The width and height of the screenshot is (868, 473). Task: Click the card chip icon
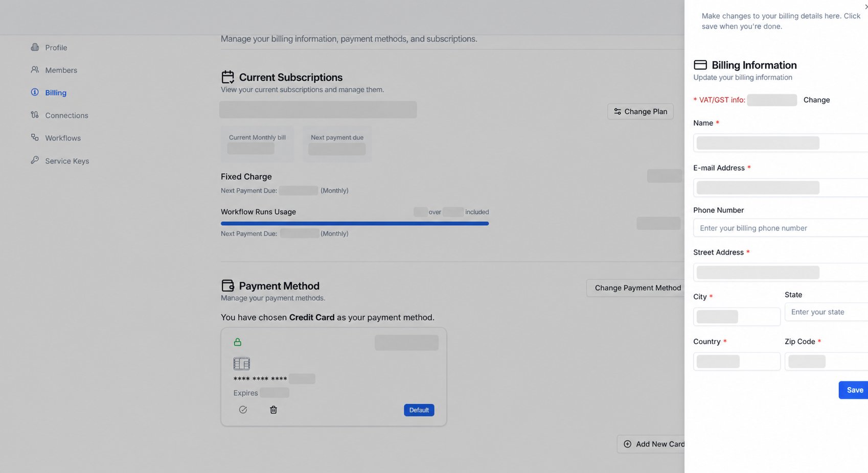241,364
